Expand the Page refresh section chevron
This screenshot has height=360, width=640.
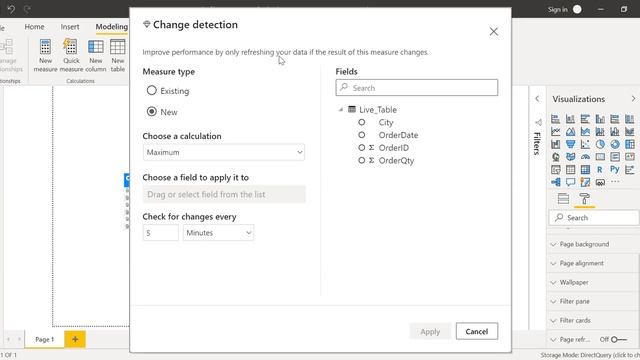[x=553, y=340]
